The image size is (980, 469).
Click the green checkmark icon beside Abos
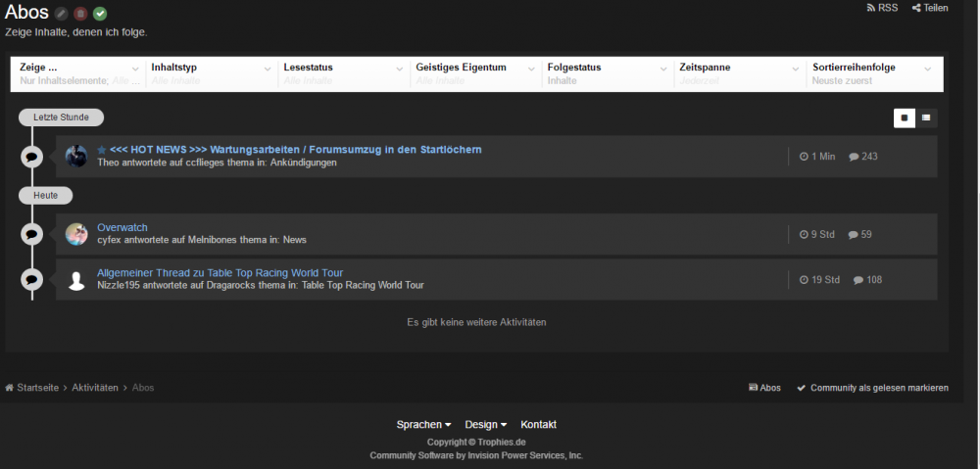tap(100, 14)
